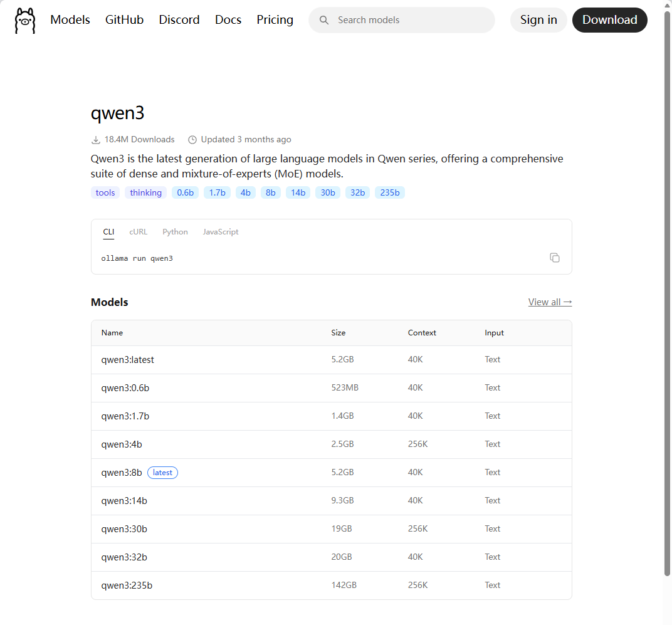Copy the ollama run qwen3 command

pos(555,258)
